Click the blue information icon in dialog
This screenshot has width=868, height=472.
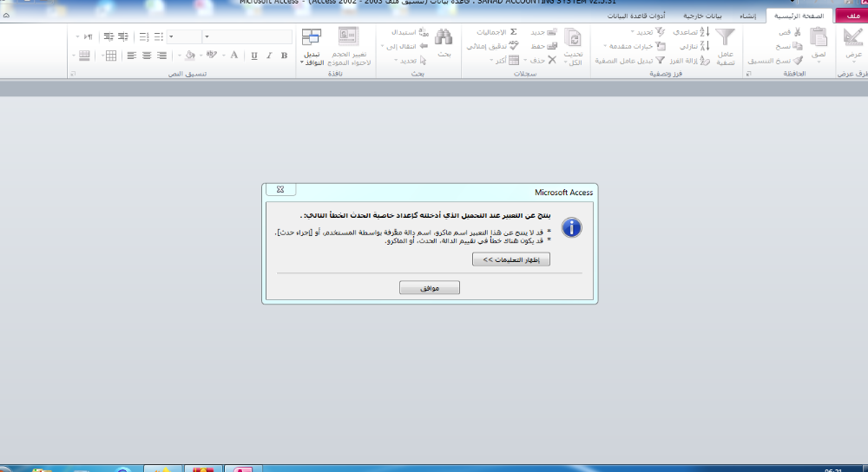(x=571, y=227)
